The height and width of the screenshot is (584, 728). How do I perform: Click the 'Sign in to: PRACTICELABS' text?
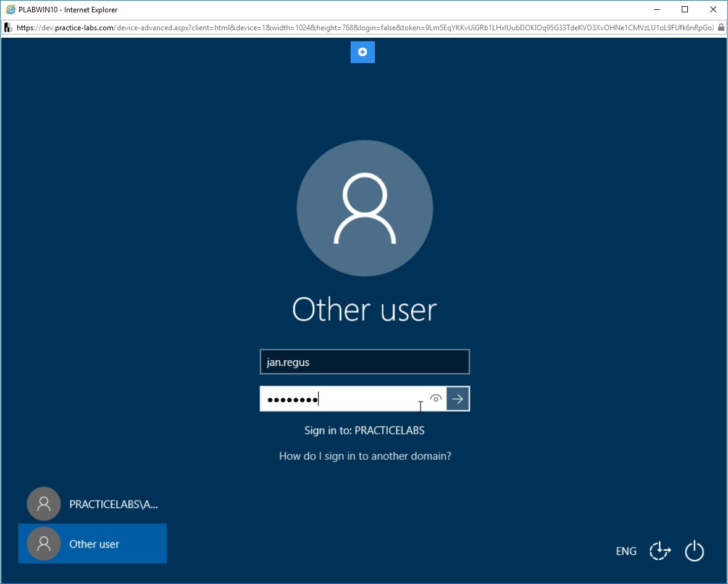pyautogui.click(x=364, y=431)
